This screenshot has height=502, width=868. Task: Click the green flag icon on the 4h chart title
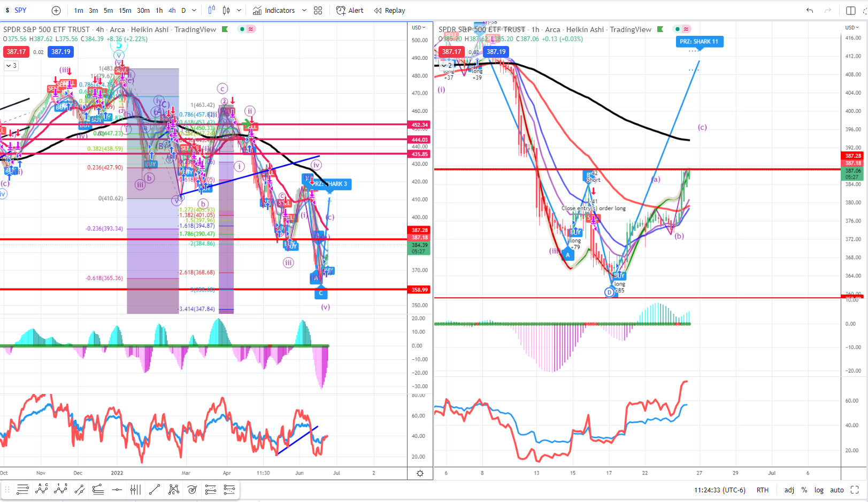click(x=225, y=29)
